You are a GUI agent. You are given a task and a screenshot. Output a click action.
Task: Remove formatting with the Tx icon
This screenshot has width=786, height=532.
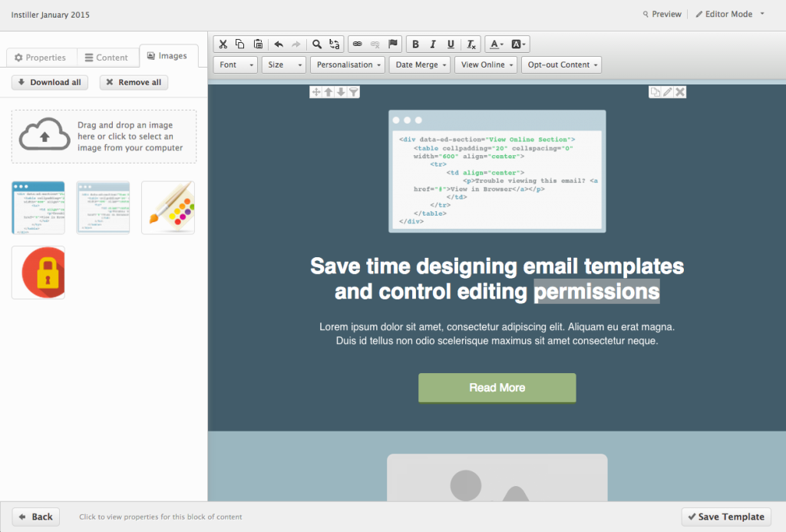tap(471, 44)
